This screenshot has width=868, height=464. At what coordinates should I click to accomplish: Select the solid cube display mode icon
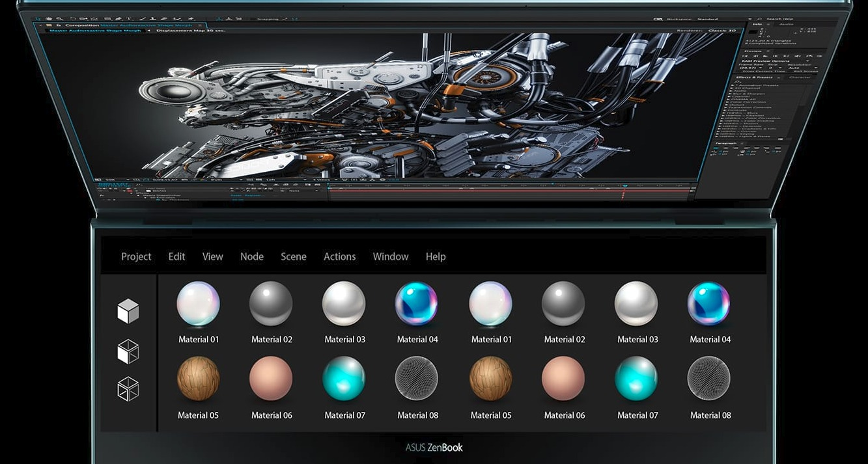click(x=128, y=311)
